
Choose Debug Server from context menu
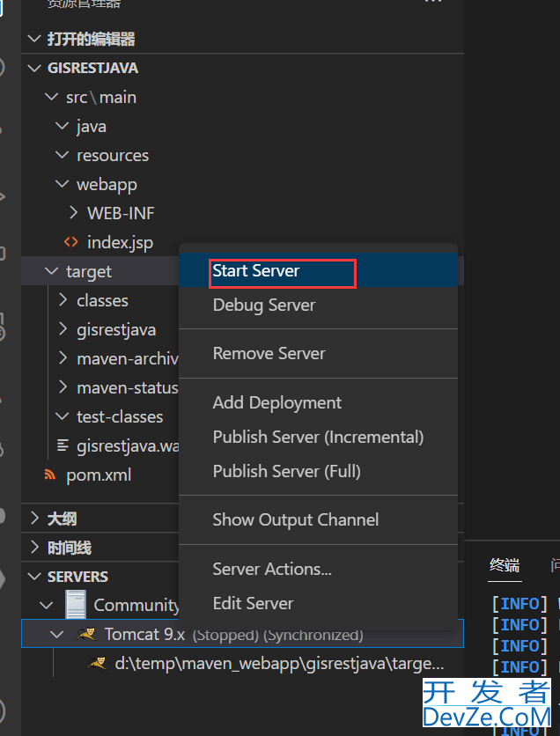318,305
